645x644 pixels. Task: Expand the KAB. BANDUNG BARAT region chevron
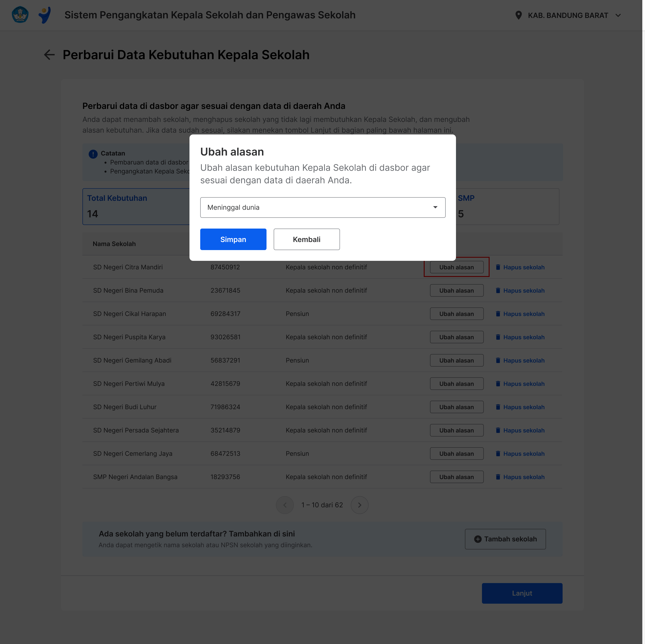(x=618, y=15)
